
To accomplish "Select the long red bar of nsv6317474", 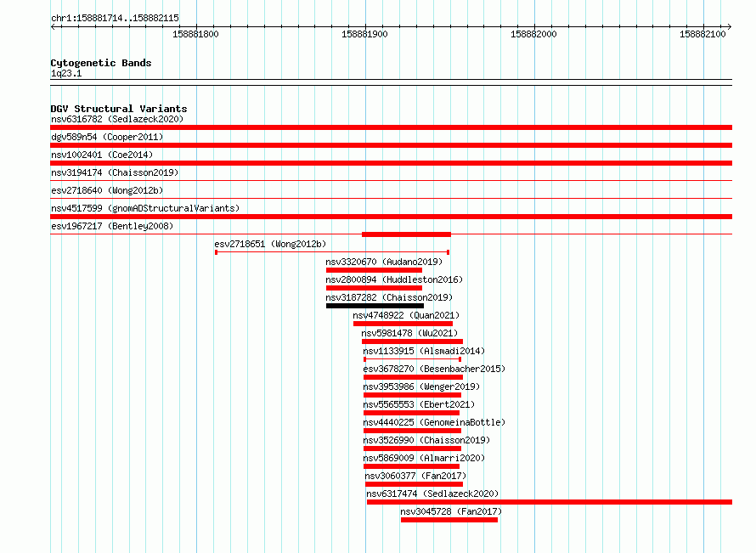I will pyautogui.click(x=550, y=502).
